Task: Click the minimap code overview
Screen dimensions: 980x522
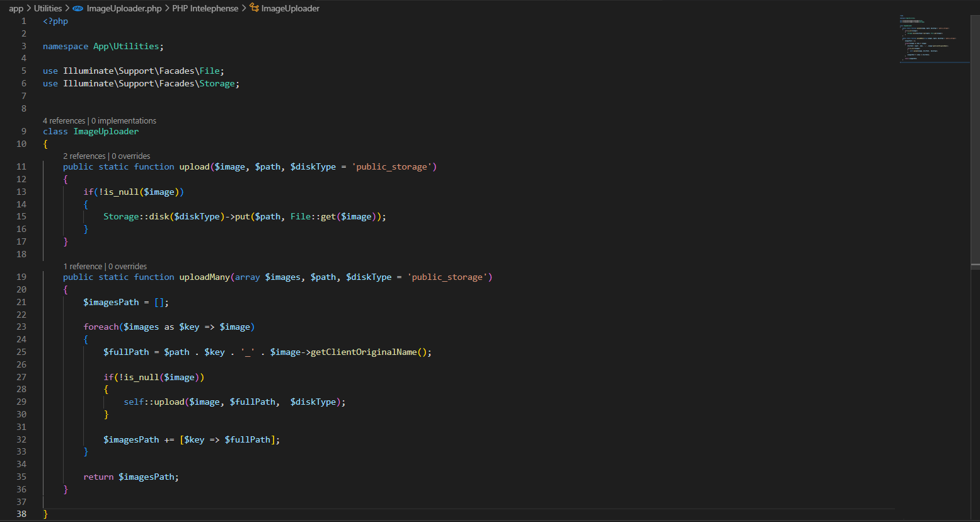Action: coord(934,39)
